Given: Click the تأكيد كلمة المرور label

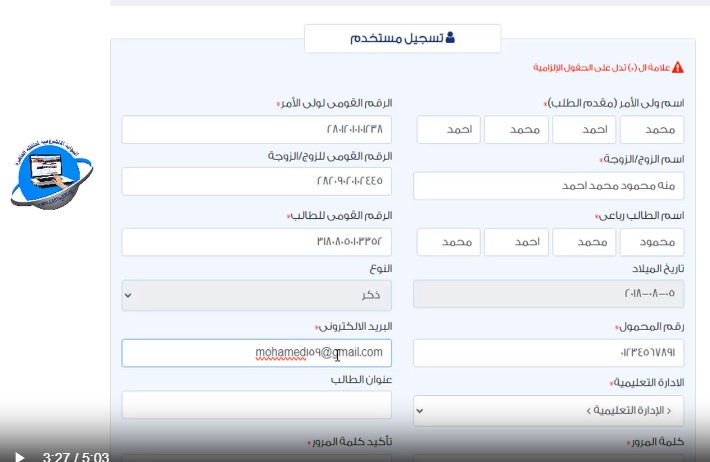Looking at the screenshot, I should point(352,442).
